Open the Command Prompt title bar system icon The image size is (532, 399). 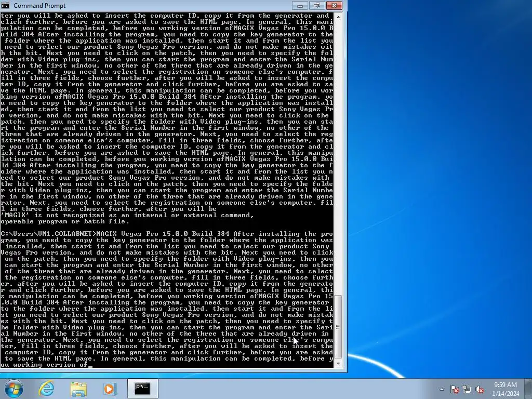click(x=5, y=6)
